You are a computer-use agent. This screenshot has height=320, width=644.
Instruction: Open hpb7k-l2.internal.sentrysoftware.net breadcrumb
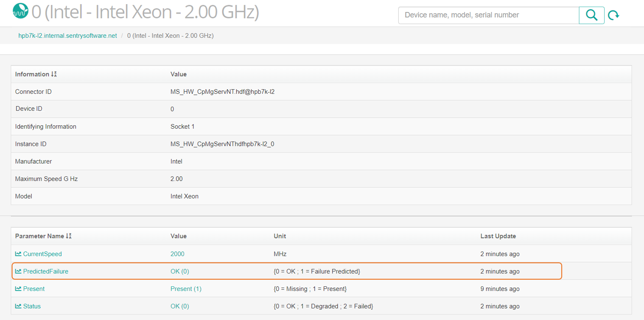coord(68,35)
